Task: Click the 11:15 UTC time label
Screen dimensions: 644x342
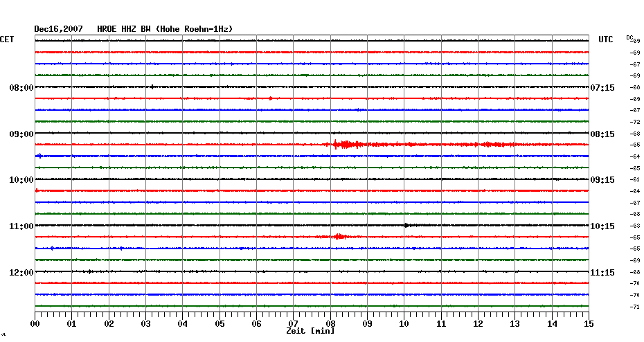Action: tap(602, 273)
